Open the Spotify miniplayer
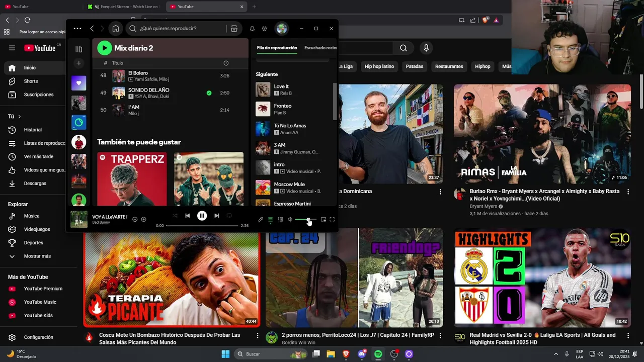This screenshot has width=644, height=362. [x=324, y=219]
